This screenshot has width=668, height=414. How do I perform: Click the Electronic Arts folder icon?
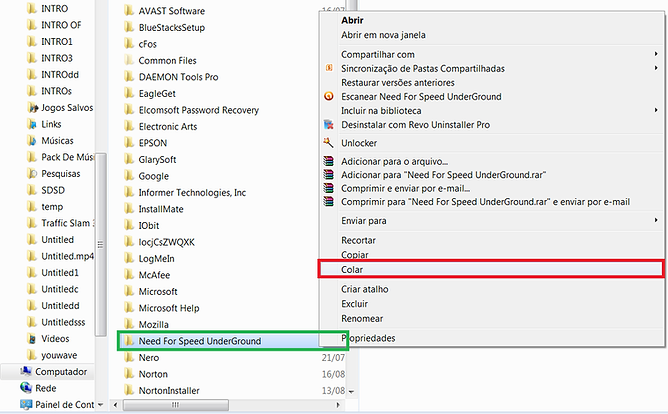pos(129,126)
